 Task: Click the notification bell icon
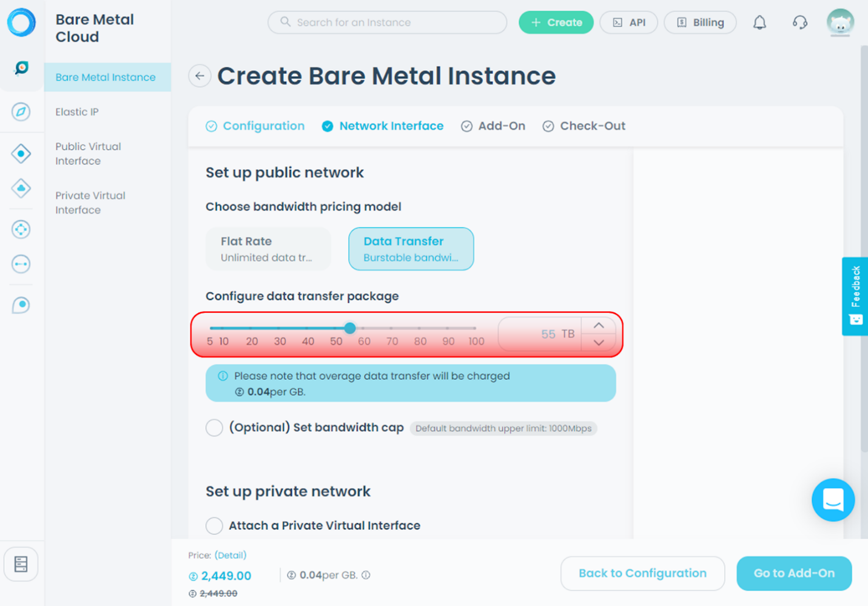759,23
